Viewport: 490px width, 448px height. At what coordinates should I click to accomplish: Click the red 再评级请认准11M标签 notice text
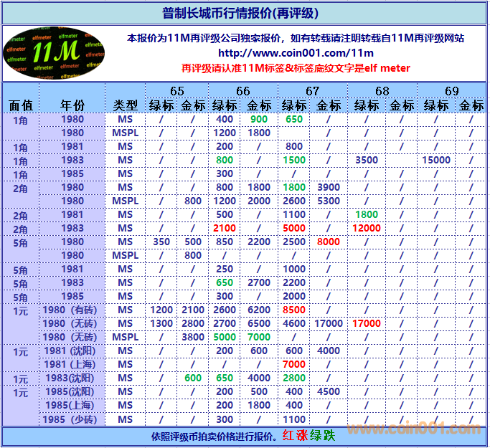click(295, 68)
